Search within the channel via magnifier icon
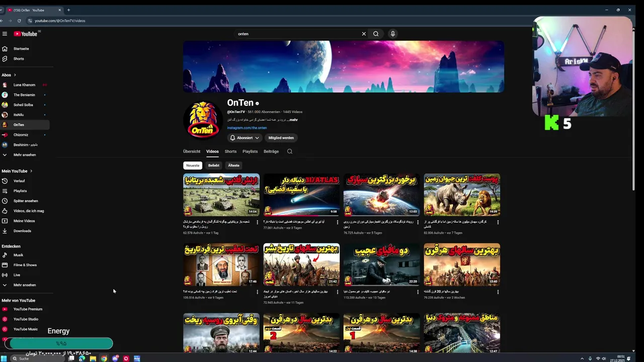Viewport: 644px width, 362px height. (x=289, y=151)
